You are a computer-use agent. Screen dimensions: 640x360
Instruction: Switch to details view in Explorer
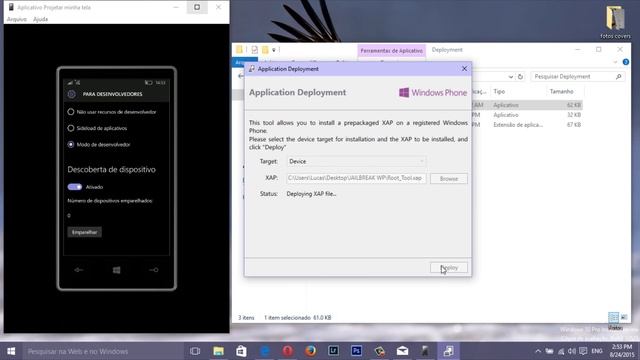(x=613, y=317)
